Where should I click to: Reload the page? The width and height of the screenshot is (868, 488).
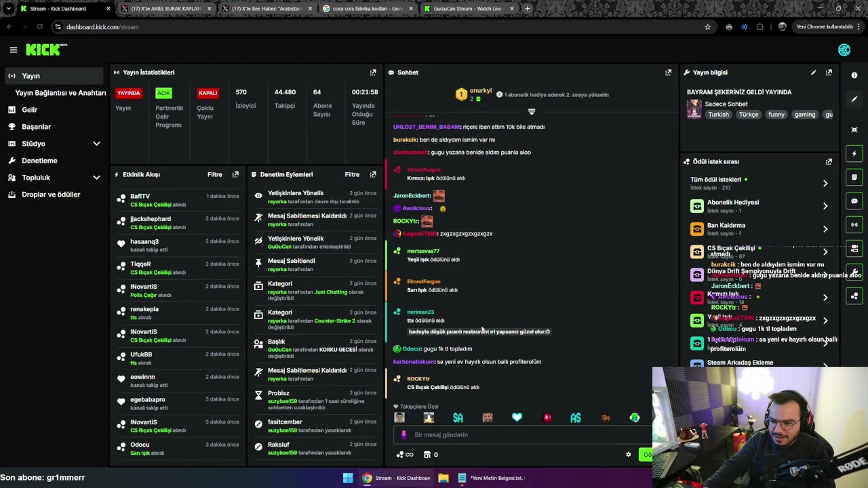(x=39, y=27)
